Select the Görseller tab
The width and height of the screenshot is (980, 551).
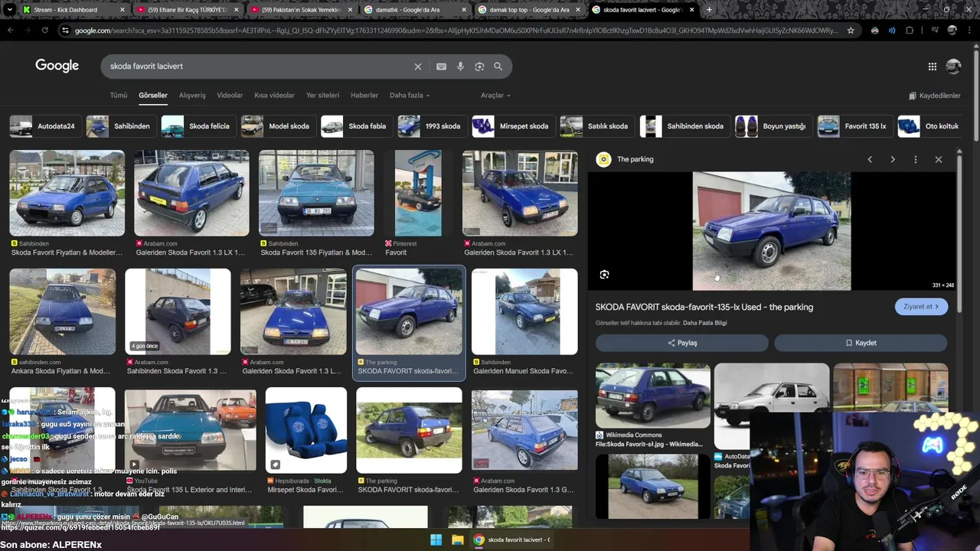click(x=153, y=96)
